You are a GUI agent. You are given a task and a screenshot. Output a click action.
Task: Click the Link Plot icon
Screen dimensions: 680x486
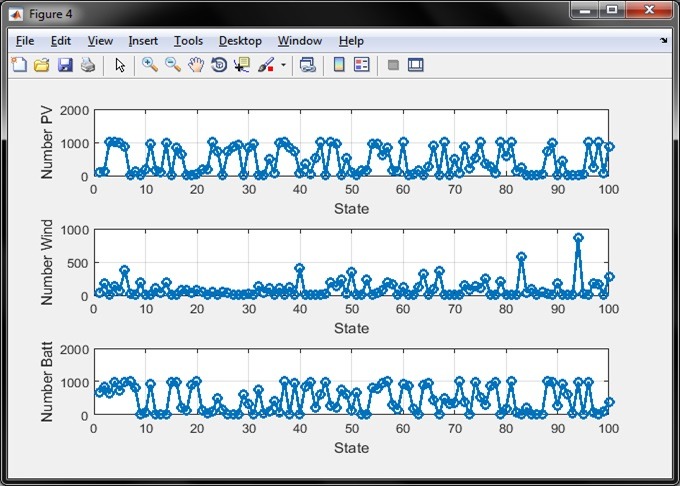(307, 65)
